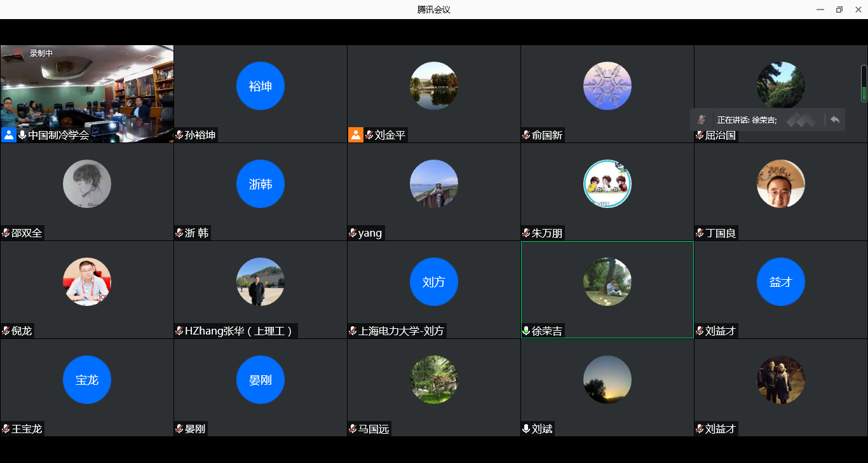Click the 丁国良 profile photo

780,184
